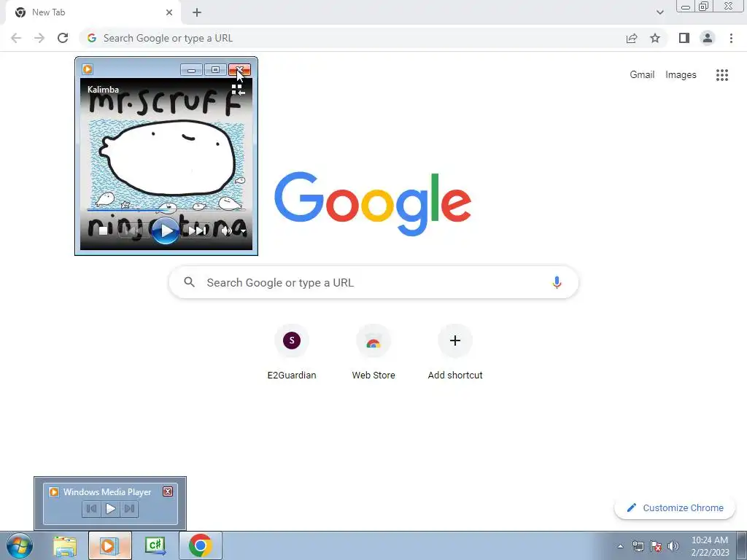Click the magnifier icon in search box

coord(189,282)
